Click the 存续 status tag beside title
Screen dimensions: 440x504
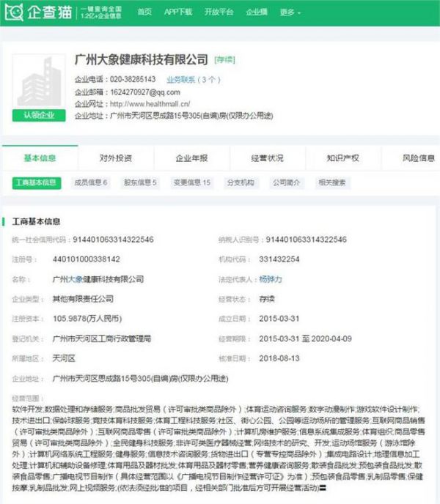224,60
